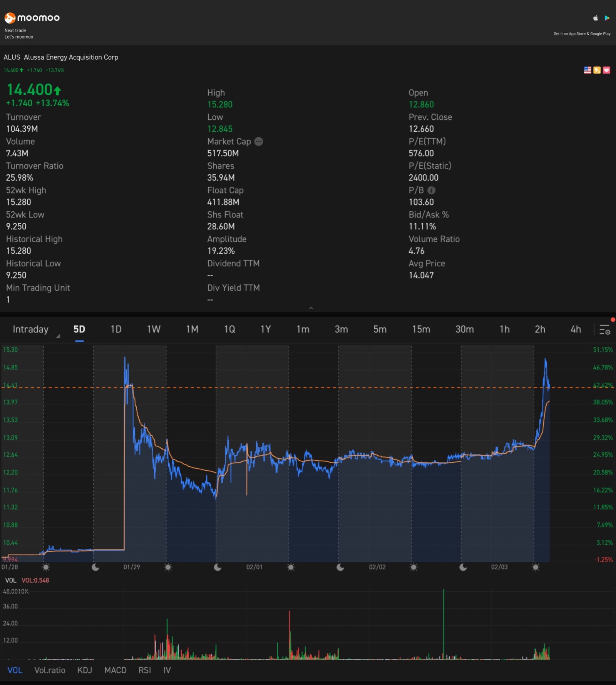Viewport: 616px width, 685px height.
Task: Switch to IV indicator
Action: [167, 670]
